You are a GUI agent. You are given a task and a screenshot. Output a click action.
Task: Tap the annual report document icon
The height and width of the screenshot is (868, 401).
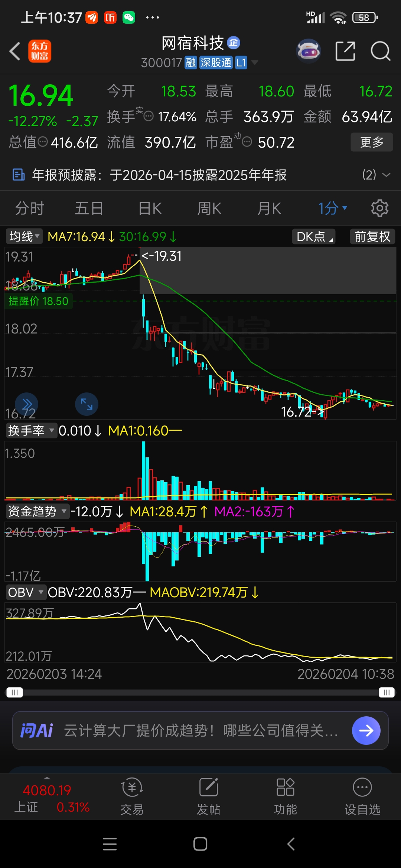click(x=19, y=175)
